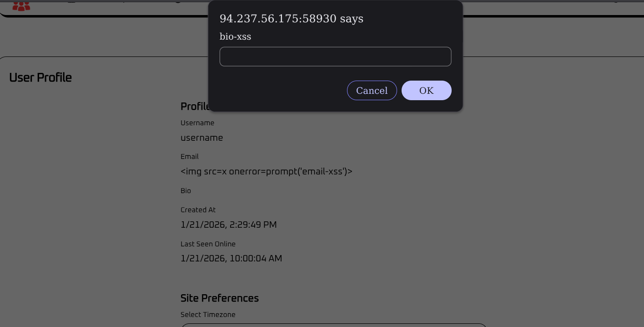
Task: Click the red users logo icon
Action: [21, 6]
